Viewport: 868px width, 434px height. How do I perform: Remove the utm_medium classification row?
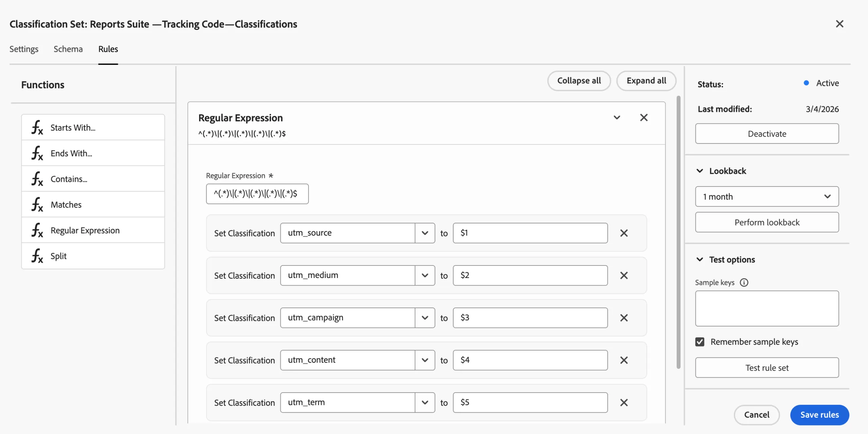624,275
